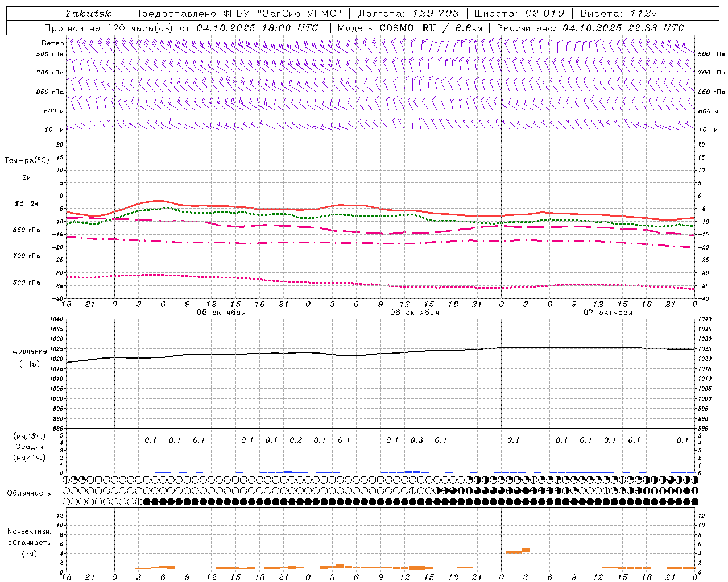This screenshot has height=582, width=728.
Task: Click the (мм/1ч.) precipitation unit label
Action: (30, 458)
